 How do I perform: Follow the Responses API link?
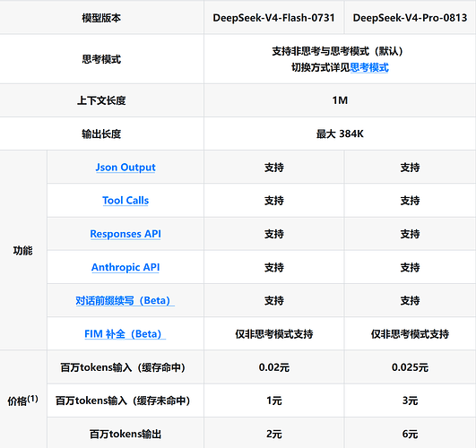coord(125,234)
